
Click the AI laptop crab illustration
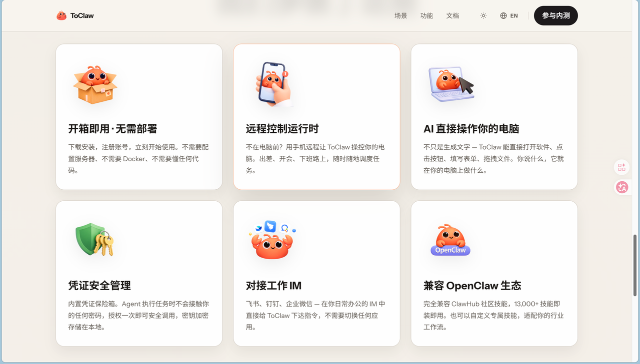(x=450, y=83)
